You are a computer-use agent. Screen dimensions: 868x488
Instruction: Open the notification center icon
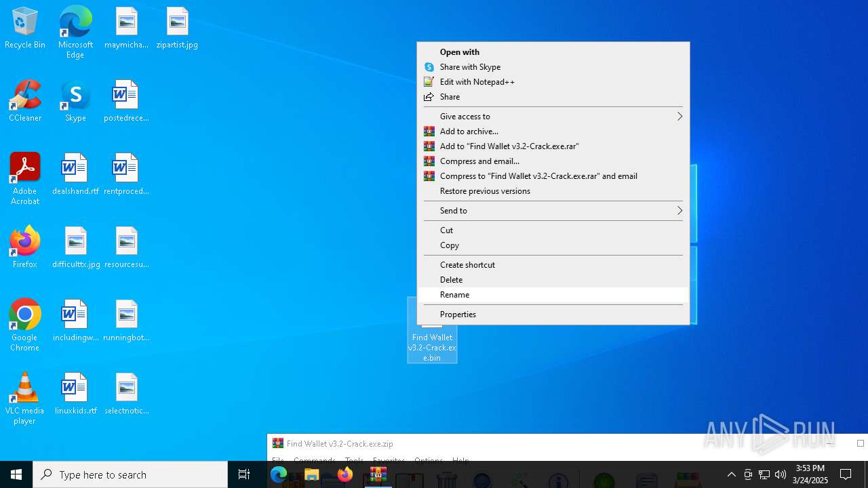[x=846, y=474]
